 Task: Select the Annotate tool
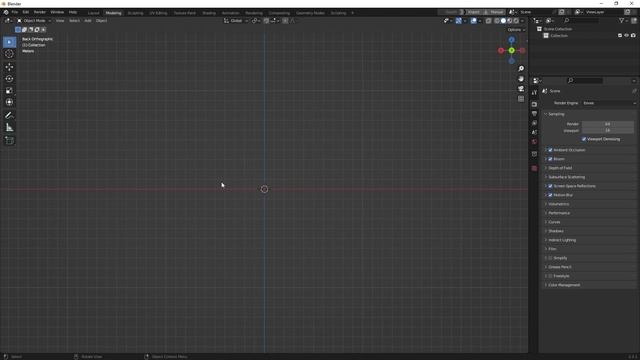point(9,116)
